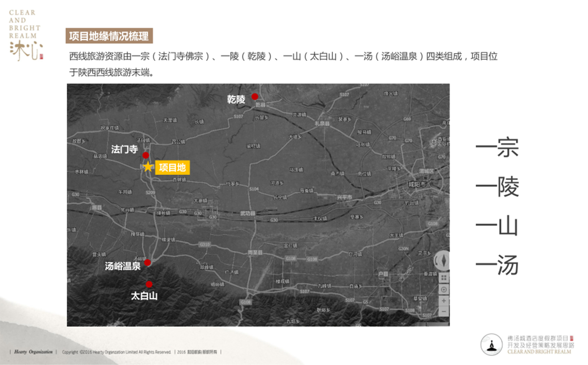Click the Hearty Organization footer text
The width and height of the screenshot is (588, 365).
pos(34,352)
